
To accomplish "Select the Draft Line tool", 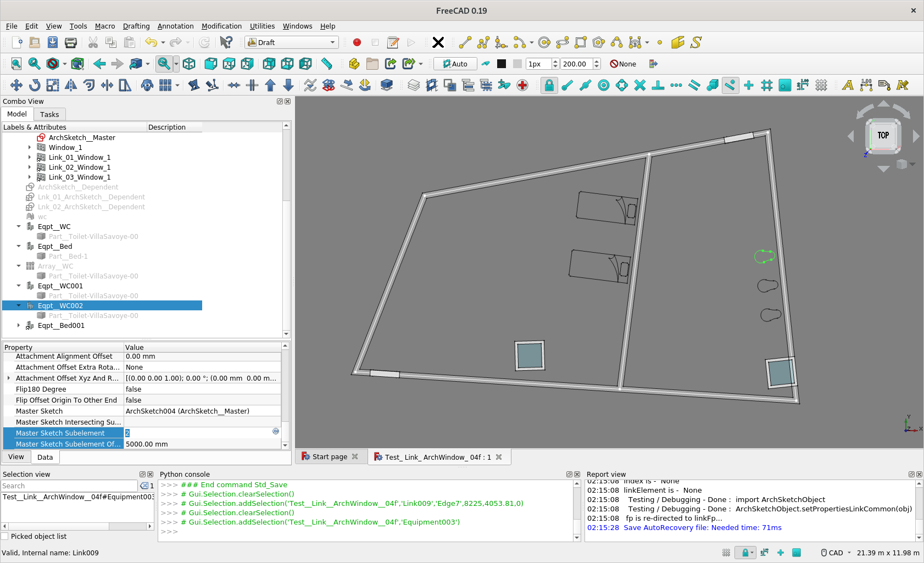I will tap(464, 42).
